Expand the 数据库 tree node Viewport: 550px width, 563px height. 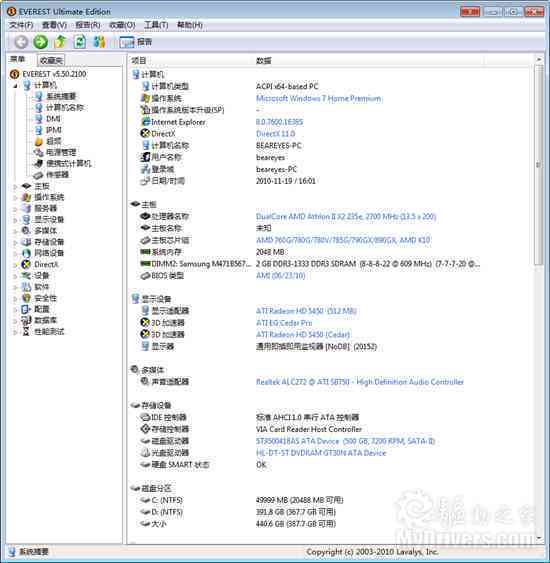(15, 321)
